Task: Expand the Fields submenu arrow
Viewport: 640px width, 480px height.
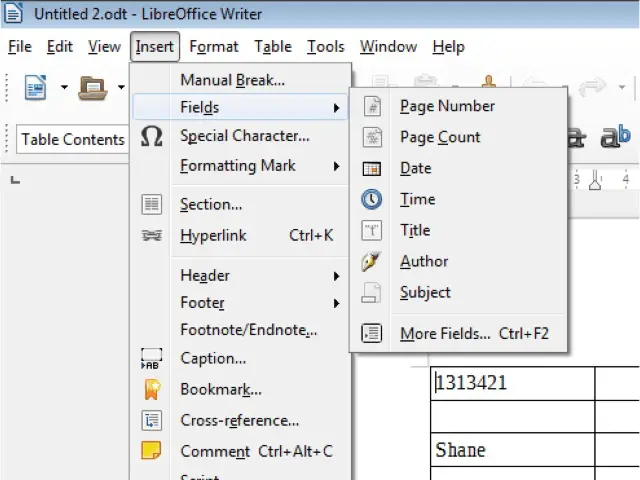Action: (336, 108)
